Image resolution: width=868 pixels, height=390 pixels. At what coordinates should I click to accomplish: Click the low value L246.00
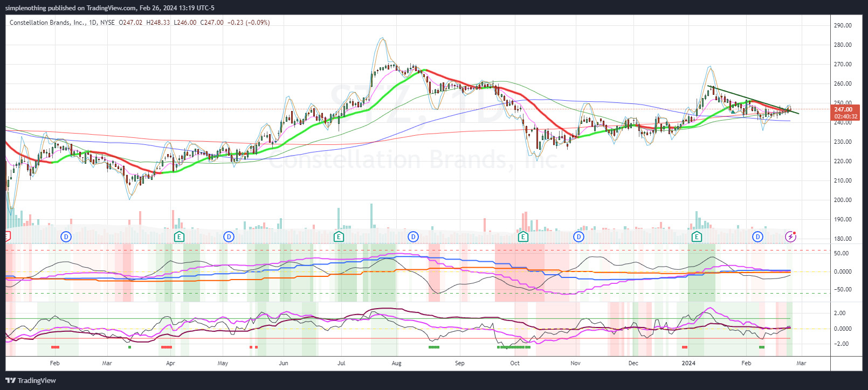[185, 23]
